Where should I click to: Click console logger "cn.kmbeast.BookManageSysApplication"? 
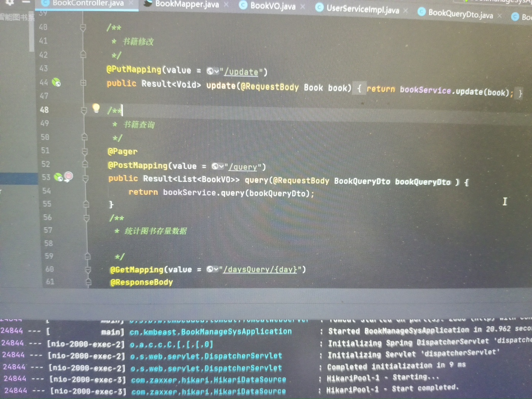pos(211,332)
